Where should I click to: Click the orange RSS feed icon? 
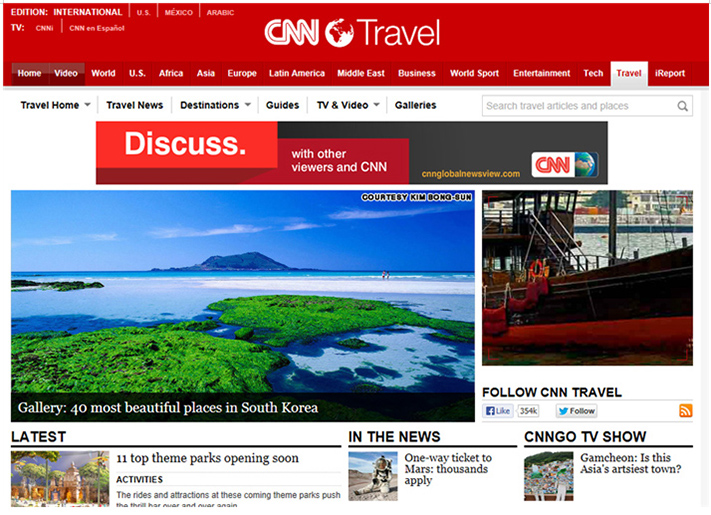[685, 411]
